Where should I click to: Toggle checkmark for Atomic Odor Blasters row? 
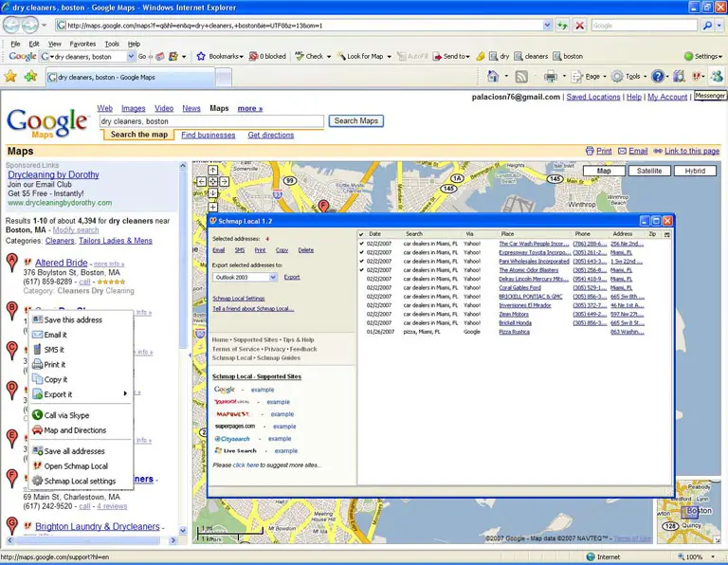(x=362, y=270)
